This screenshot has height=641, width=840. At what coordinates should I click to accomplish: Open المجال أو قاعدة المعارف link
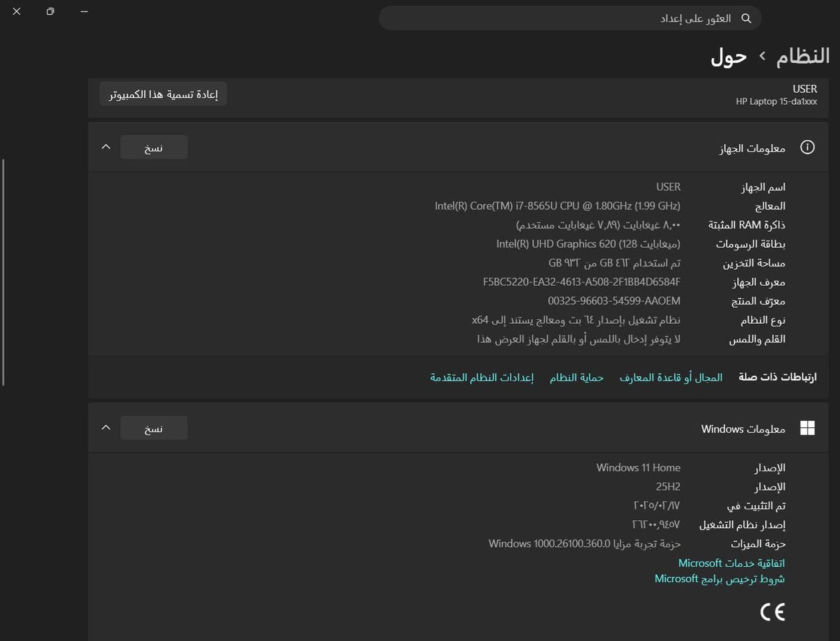(x=671, y=377)
